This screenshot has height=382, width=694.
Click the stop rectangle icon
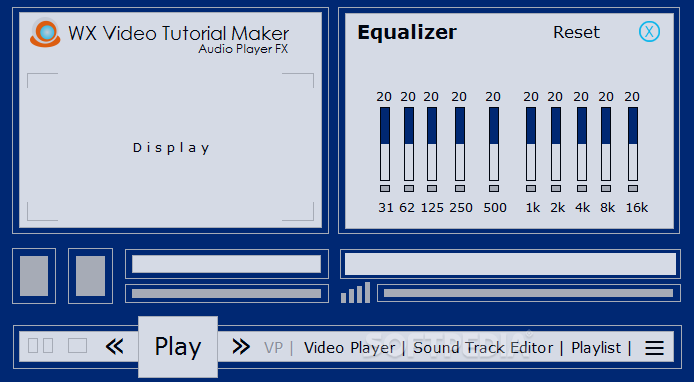[x=77, y=346]
